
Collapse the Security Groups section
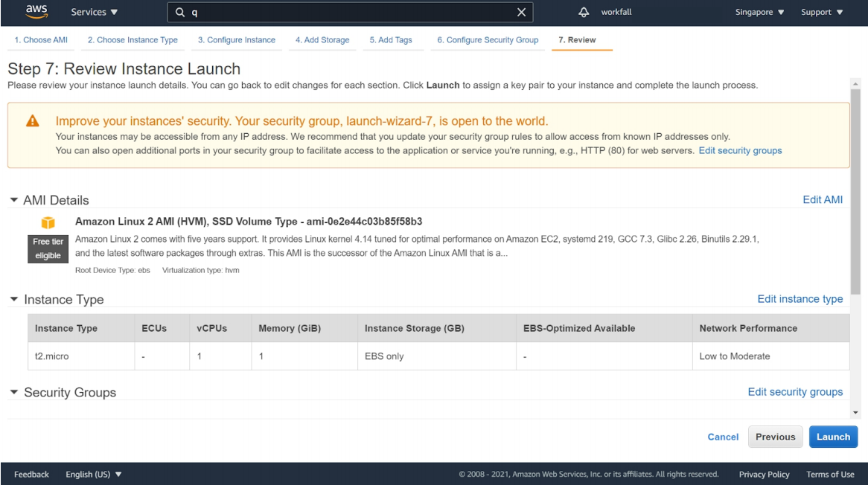click(14, 392)
